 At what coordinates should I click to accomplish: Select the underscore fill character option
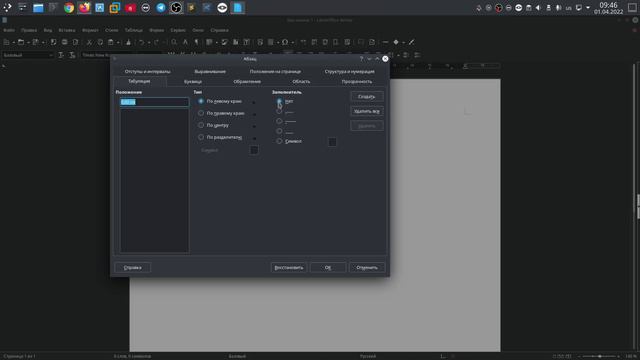point(284,131)
